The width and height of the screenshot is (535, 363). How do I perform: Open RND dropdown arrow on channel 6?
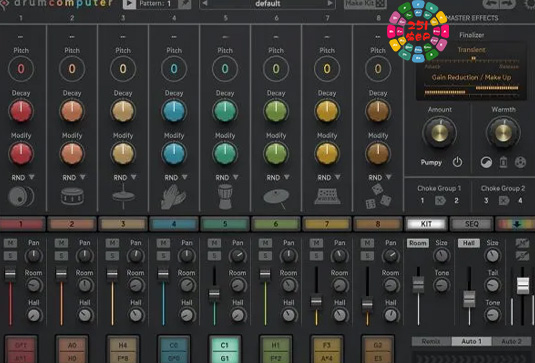287,177
